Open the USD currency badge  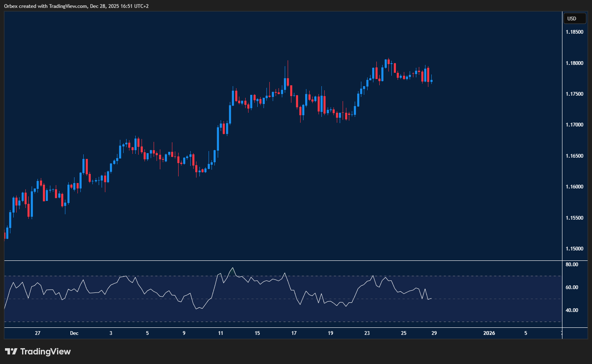tap(575, 18)
